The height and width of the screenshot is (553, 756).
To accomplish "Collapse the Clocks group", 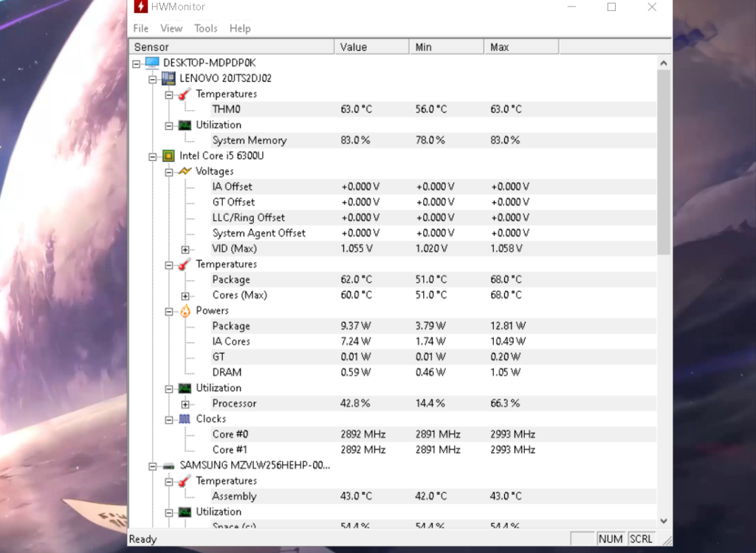I will pyautogui.click(x=169, y=420).
